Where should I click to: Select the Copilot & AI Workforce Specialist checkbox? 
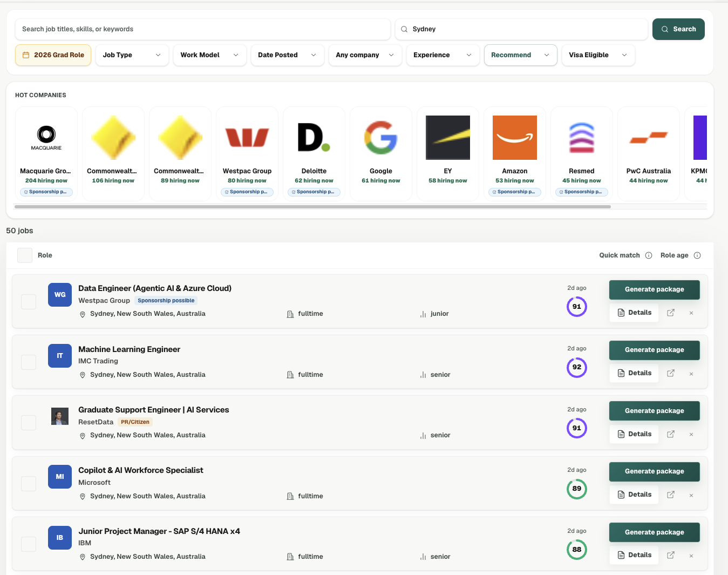(x=29, y=484)
